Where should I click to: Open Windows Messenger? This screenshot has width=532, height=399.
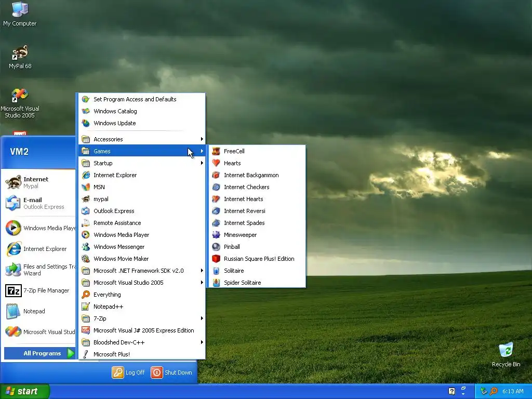coord(142,247)
